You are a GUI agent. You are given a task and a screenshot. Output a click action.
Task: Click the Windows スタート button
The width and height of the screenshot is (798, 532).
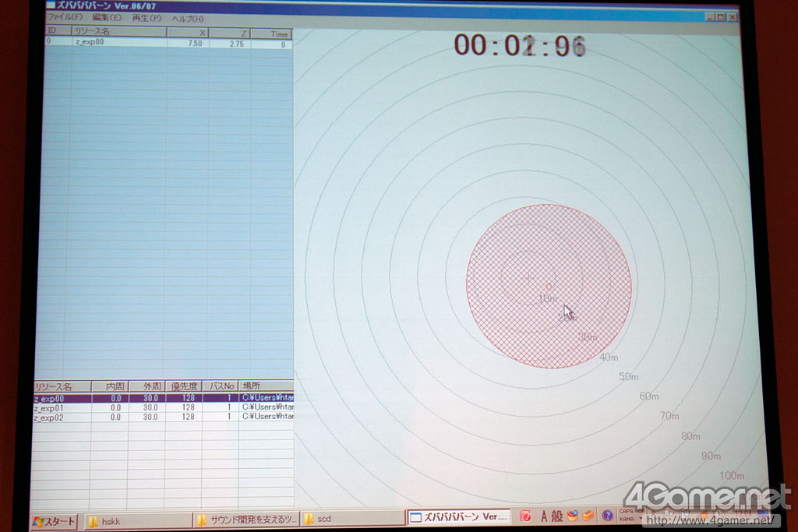point(55,521)
